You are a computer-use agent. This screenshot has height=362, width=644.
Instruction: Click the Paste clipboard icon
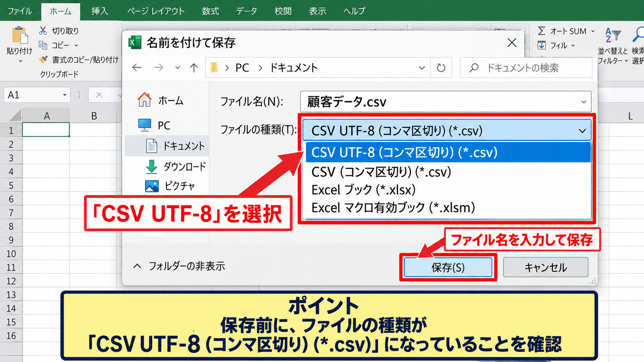pyautogui.click(x=20, y=35)
